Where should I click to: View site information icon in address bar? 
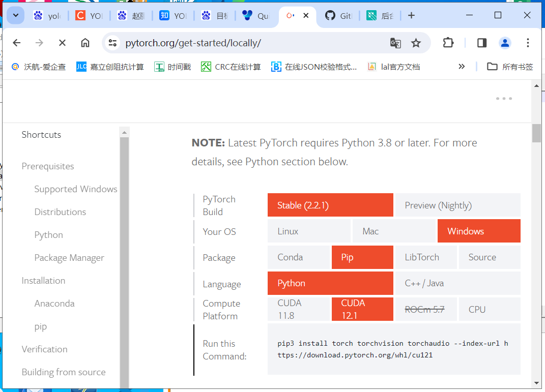[x=112, y=43]
